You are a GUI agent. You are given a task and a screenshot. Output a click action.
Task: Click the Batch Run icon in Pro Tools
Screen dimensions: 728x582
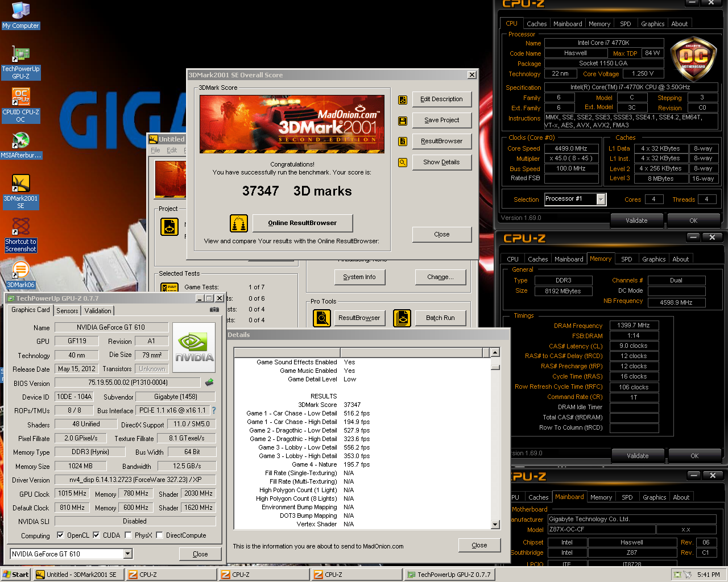pyautogui.click(x=402, y=318)
